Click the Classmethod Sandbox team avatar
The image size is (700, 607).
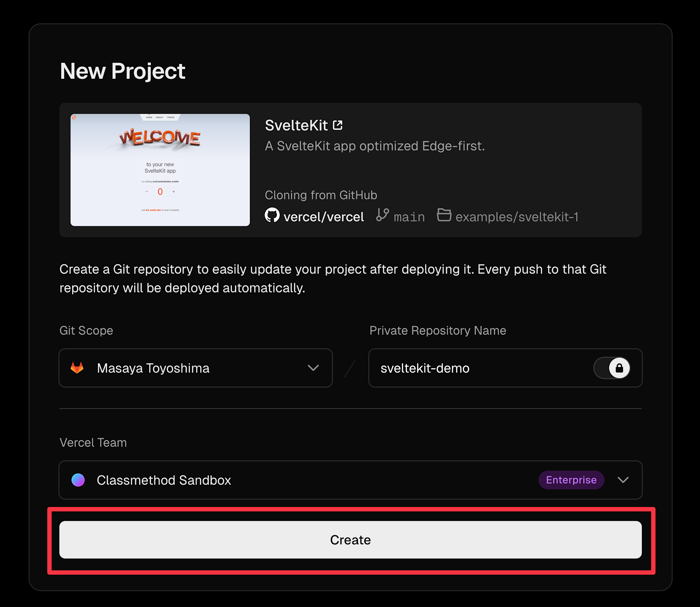click(x=78, y=480)
